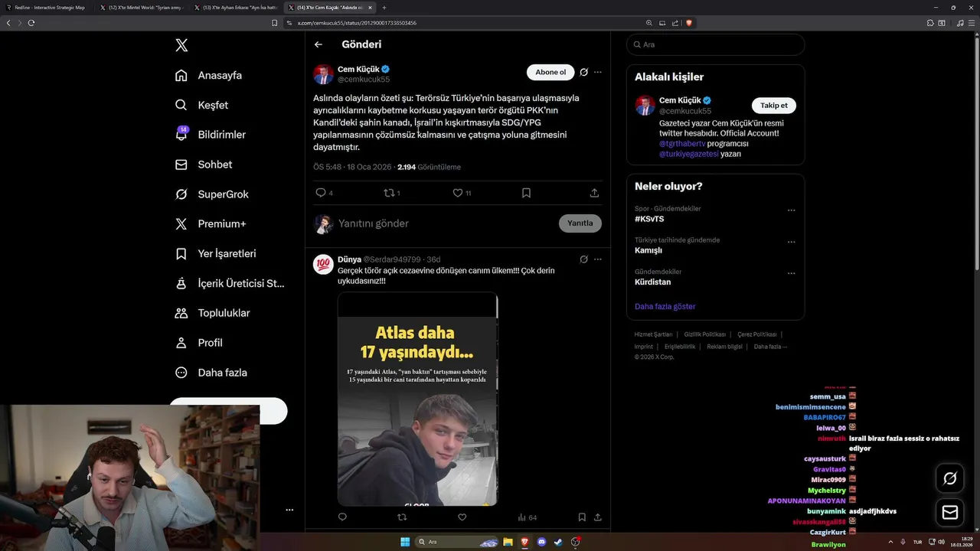
Task: Expand Daha fazla footer link
Action: click(770, 347)
